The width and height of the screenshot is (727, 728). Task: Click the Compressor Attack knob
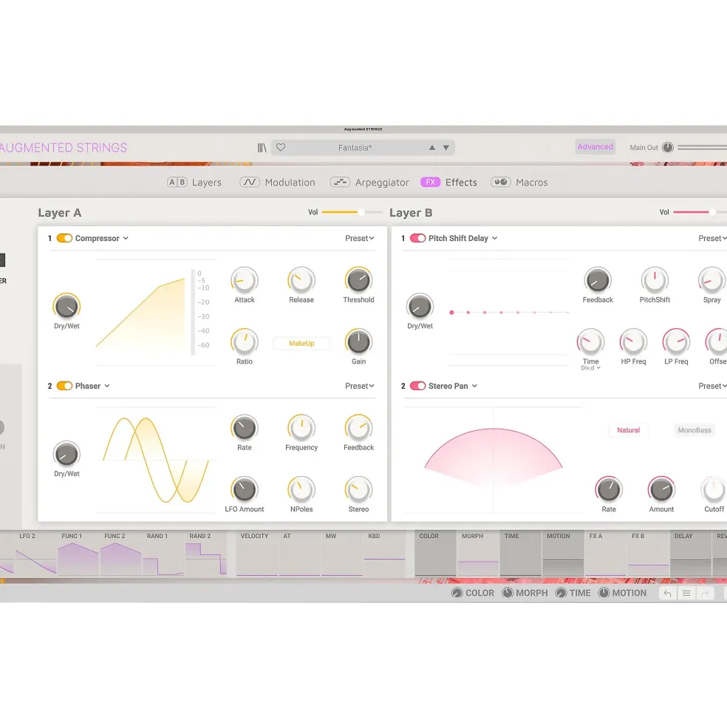tap(245, 280)
